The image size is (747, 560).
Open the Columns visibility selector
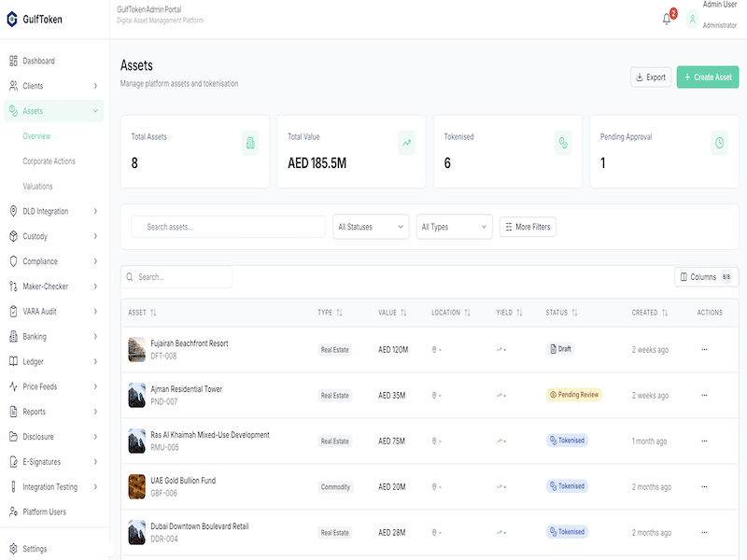tap(706, 277)
